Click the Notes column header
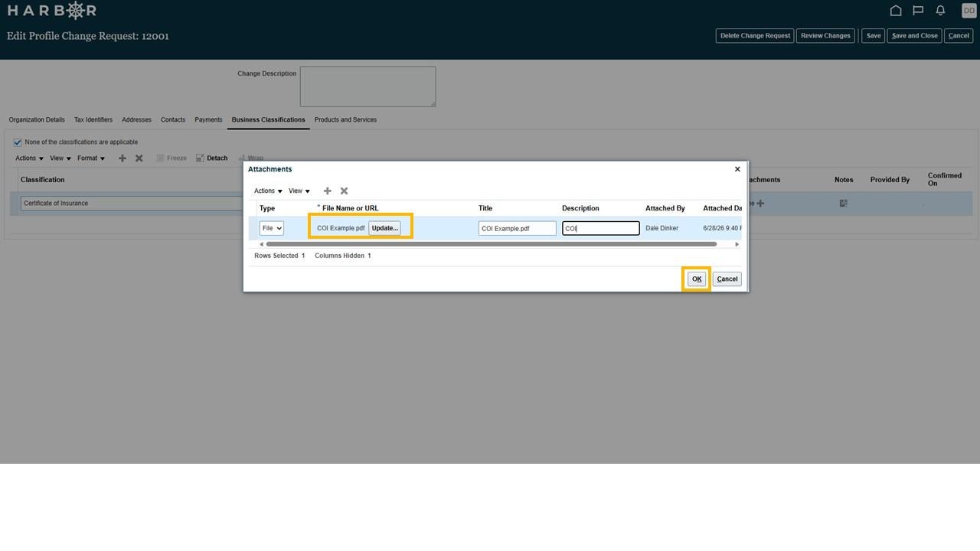The height and width of the screenshot is (551, 980). pyautogui.click(x=844, y=180)
